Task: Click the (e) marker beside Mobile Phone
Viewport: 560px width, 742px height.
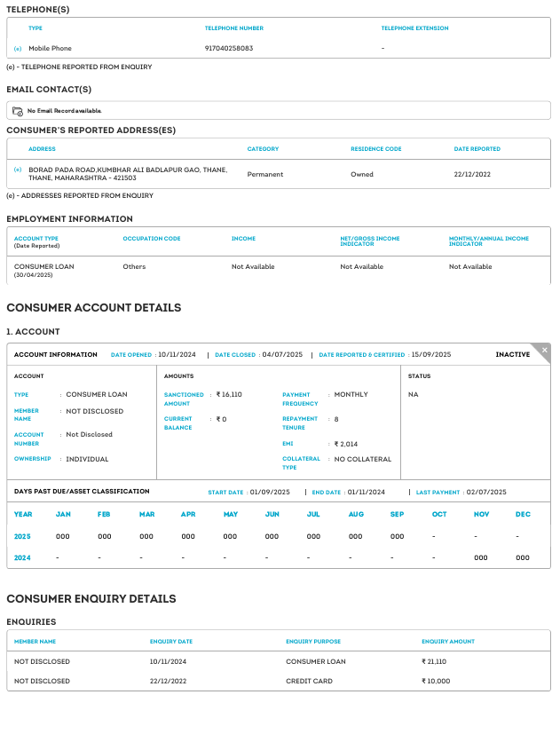Action: pos(18,48)
